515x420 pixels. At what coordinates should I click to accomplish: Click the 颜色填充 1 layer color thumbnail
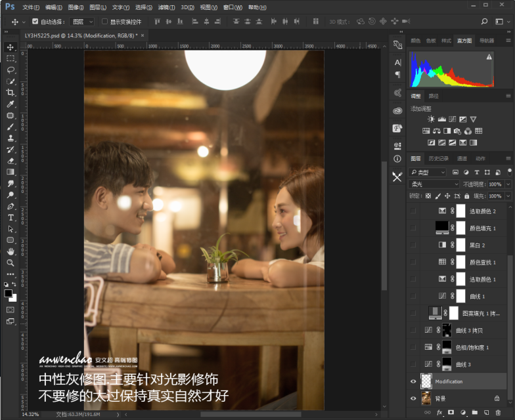click(x=442, y=227)
